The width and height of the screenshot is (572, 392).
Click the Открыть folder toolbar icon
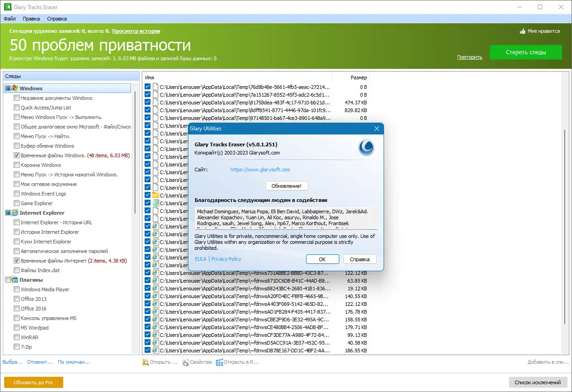[146, 362]
